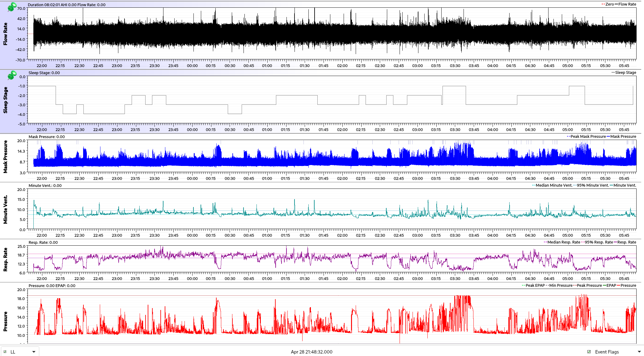The image size is (644, 356).
Task: Click the 70.0 value on Flow Rate axis
Action: 21,8
